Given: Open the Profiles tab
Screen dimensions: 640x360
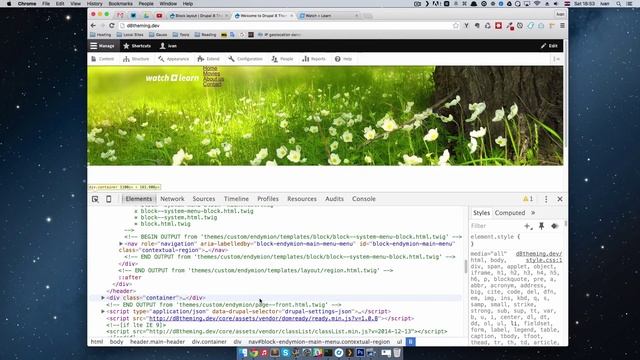Looking at the screenshot, I should [x=268, y=199].
